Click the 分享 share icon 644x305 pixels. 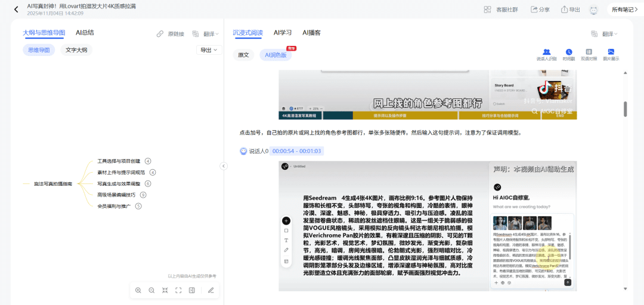[534, 10]
